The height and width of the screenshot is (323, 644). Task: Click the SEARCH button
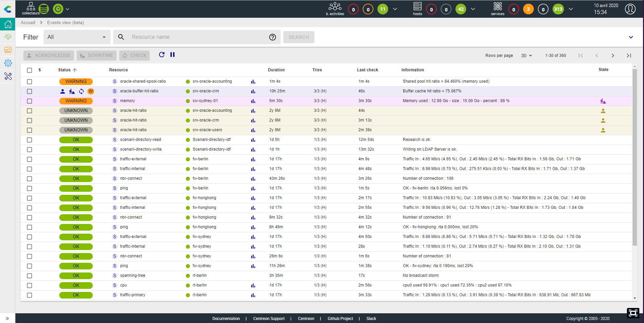click(299, 37)
